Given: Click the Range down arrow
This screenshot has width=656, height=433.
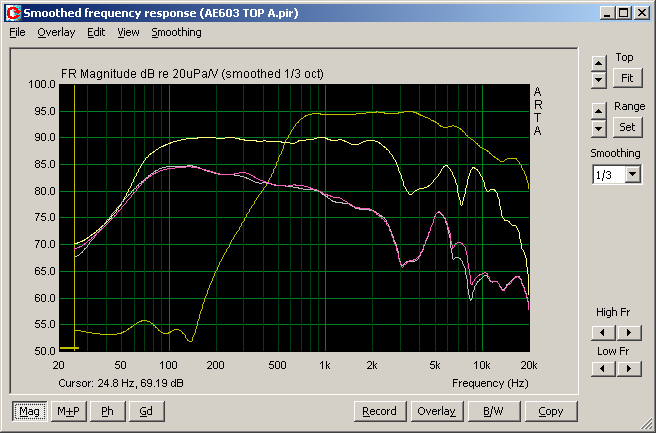Looking at the screenshot, I should click(599, 128).
